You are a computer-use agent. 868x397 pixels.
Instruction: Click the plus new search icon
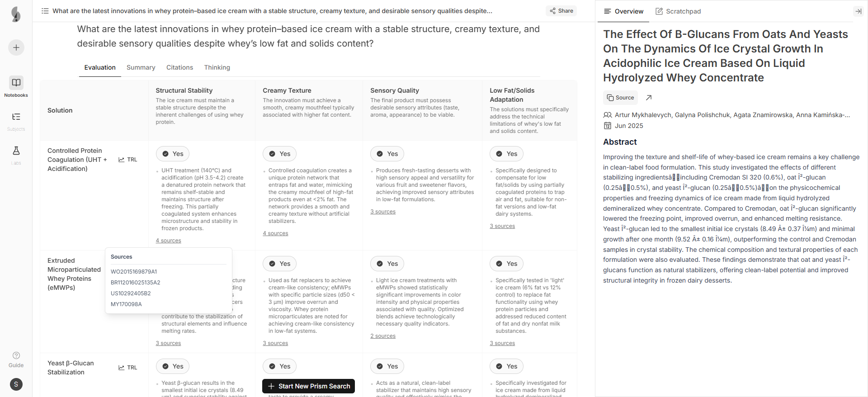click(16, 47)
